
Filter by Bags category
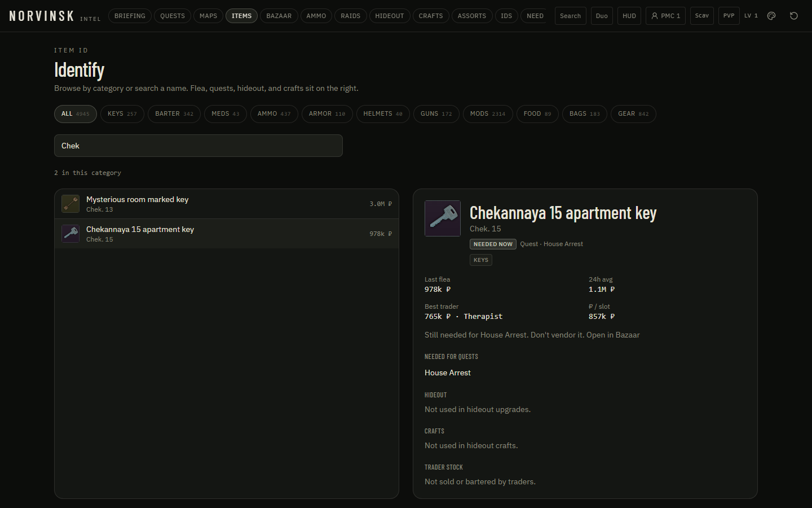585,114
